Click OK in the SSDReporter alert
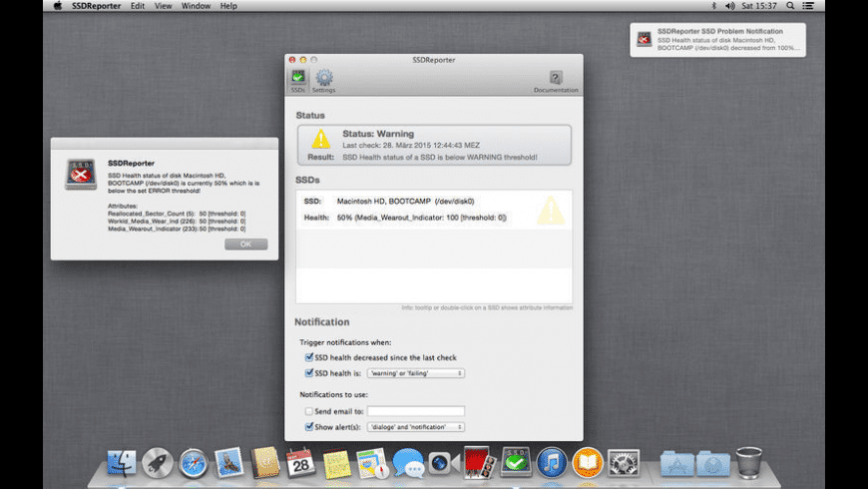This screenshot has width=868, height=489. (x=245, y=244)
